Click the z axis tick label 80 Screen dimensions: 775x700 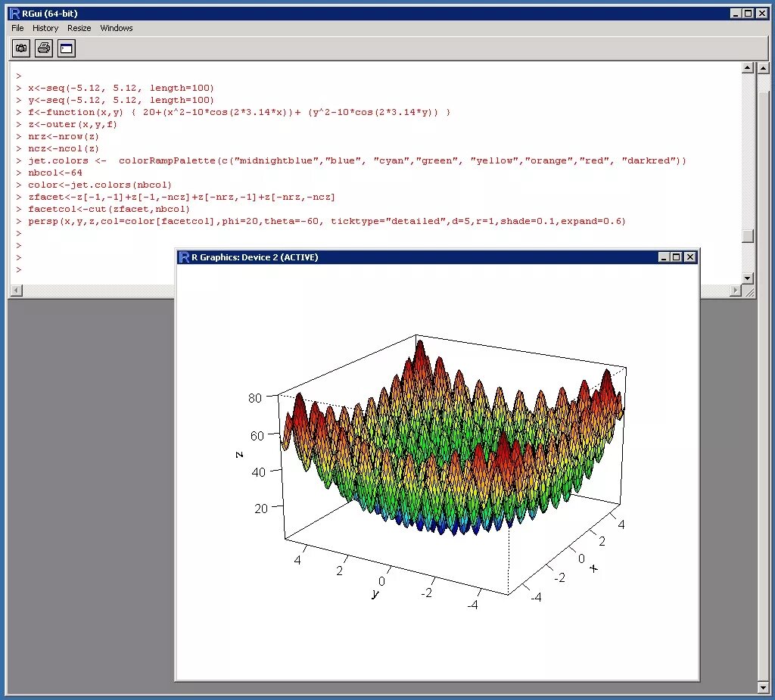(255, 398)
